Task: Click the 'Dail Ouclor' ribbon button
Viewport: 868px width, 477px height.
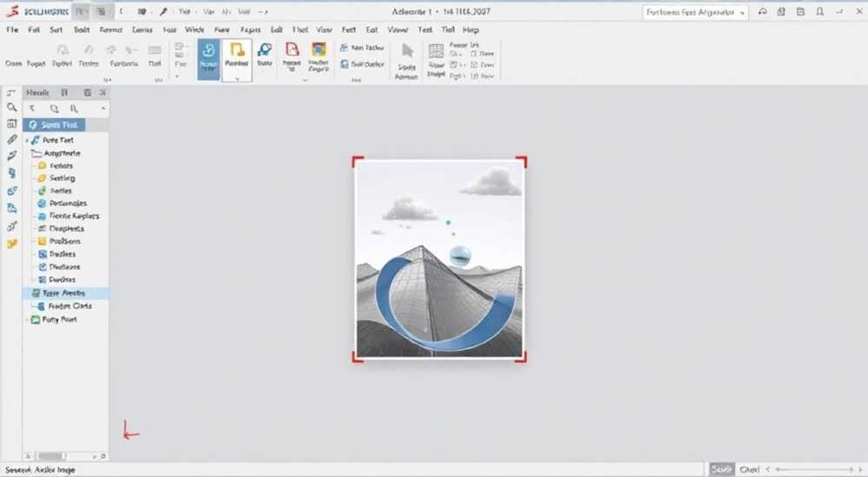Action: click(362, 64)
